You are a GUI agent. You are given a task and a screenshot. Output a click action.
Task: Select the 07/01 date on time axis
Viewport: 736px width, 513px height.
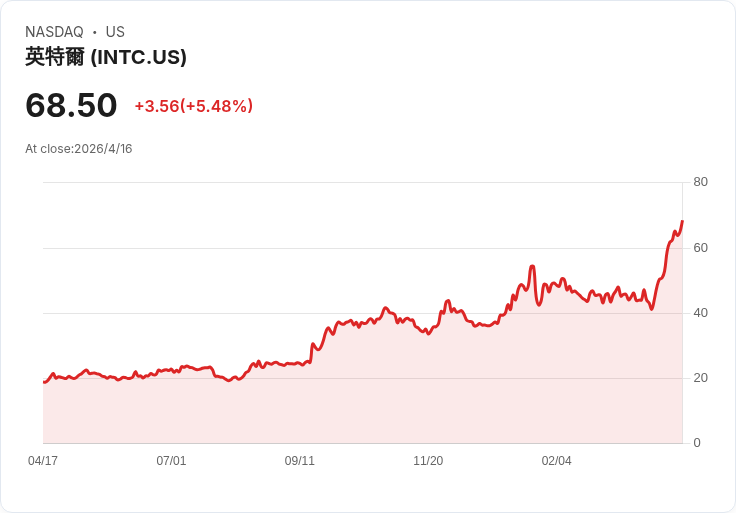[x=171, y=461]
